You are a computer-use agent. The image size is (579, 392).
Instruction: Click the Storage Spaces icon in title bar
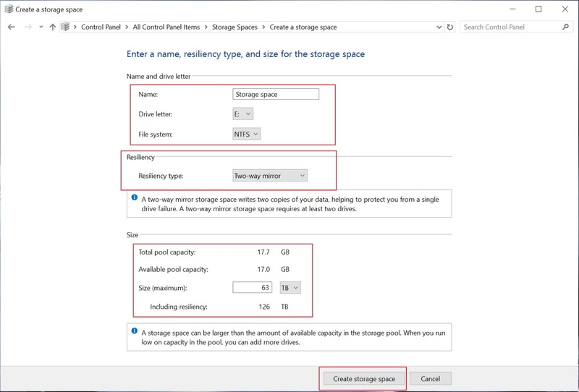coord(8,9)
